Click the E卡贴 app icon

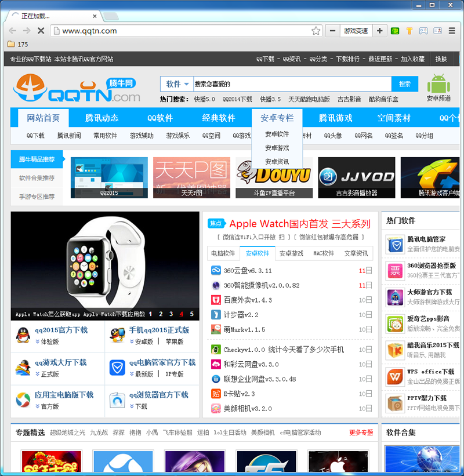click(x=216, y=394)
